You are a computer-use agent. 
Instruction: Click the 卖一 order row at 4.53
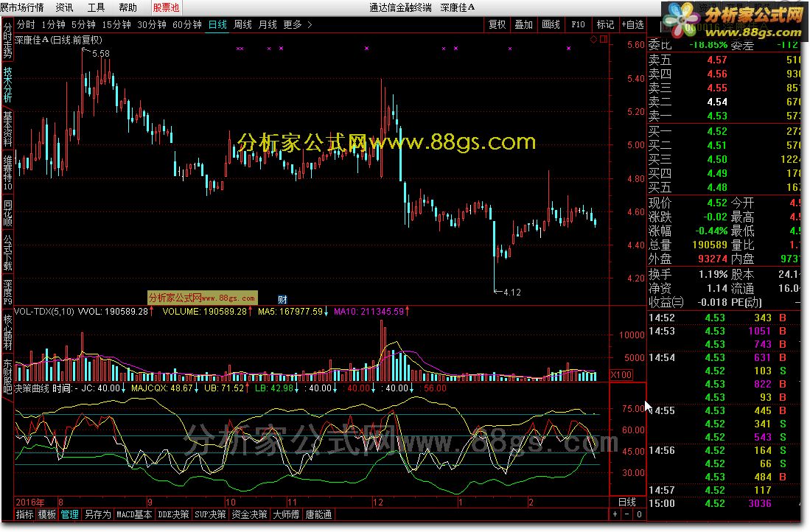pyautogui.click(x=724, y=116)
